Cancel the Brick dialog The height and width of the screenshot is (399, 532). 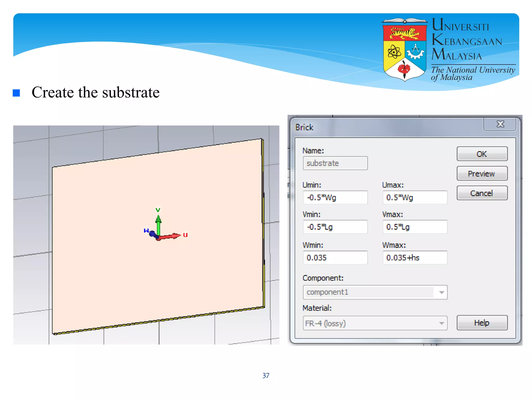(482, 193)
